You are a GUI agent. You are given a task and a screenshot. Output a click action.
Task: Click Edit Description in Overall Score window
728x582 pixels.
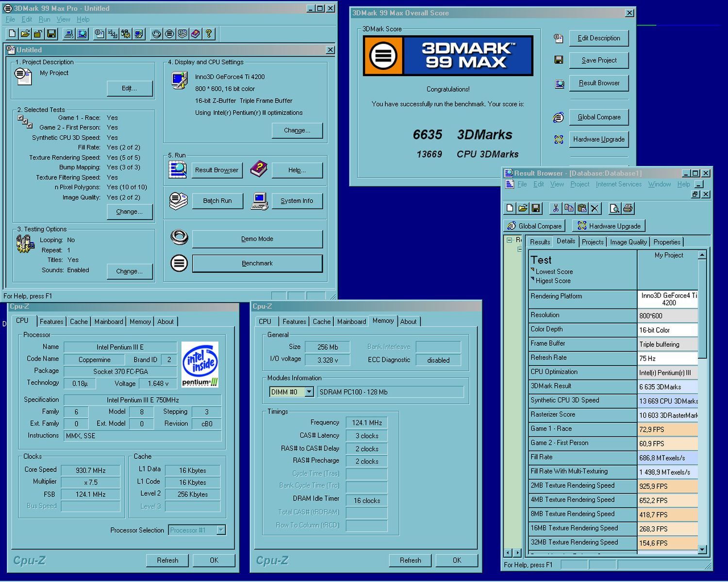(599, 38)
